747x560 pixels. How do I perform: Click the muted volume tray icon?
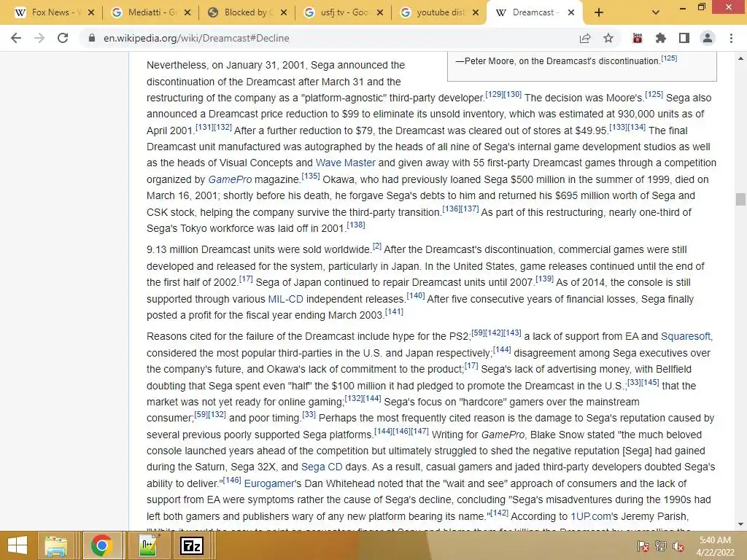(678, 546)
